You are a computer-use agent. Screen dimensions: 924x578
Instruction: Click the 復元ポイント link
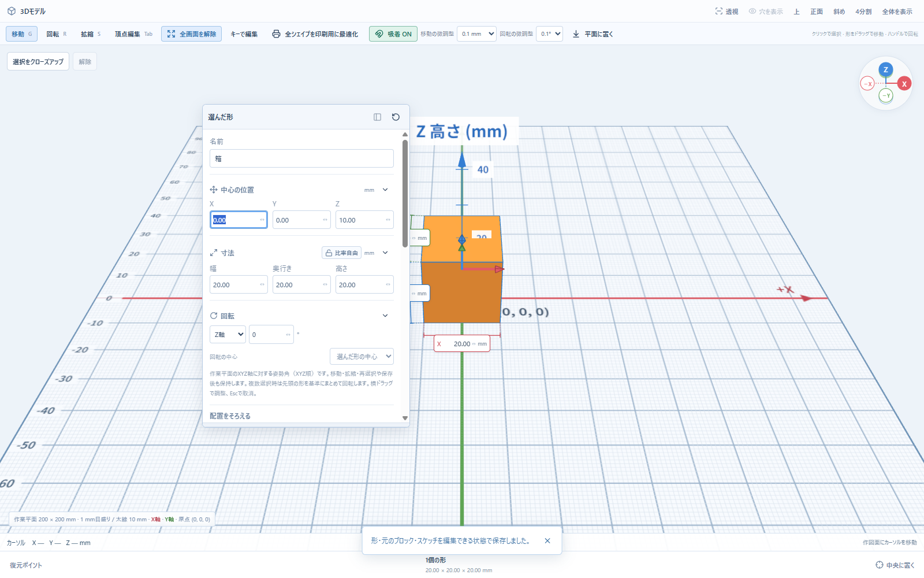tap(26, 565)
